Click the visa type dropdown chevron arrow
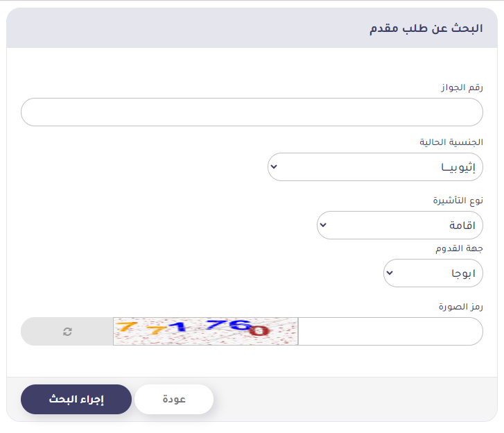This screenshot has width=504, height=433. (x=323, y=226)
